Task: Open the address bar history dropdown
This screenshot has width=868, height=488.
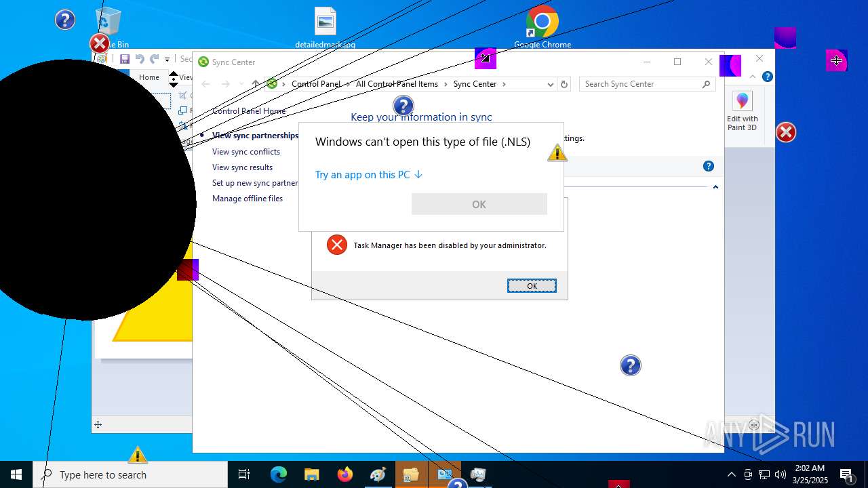Action: [x=550, y=84]
